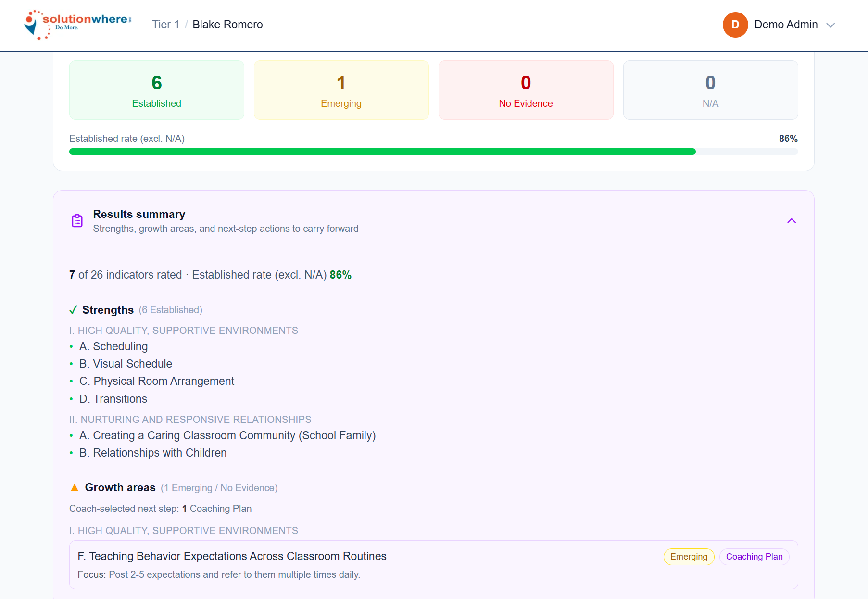
Task: Select C. Physical Room Arrangement item
Action: 157,381
